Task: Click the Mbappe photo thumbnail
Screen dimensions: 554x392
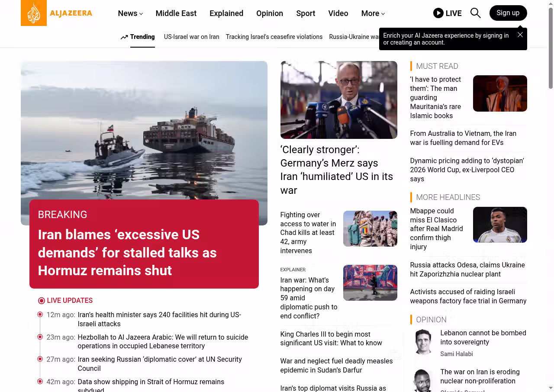Action: coord(500,225)
